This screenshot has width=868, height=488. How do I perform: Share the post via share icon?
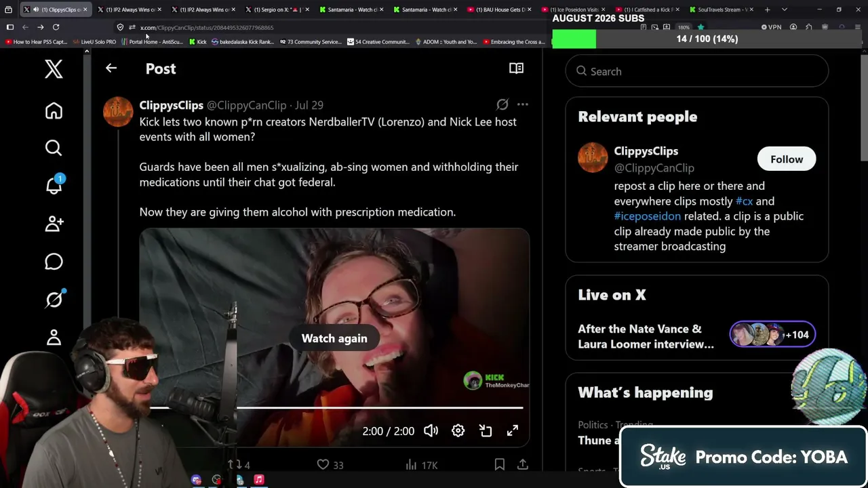[522, 464]
